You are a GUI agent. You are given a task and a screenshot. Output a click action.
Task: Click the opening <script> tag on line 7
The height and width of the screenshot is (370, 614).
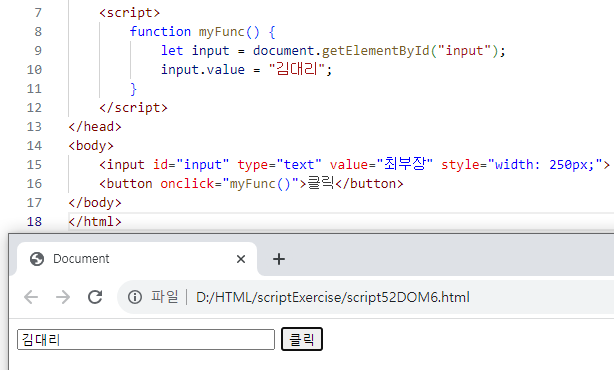pos(130,13)
